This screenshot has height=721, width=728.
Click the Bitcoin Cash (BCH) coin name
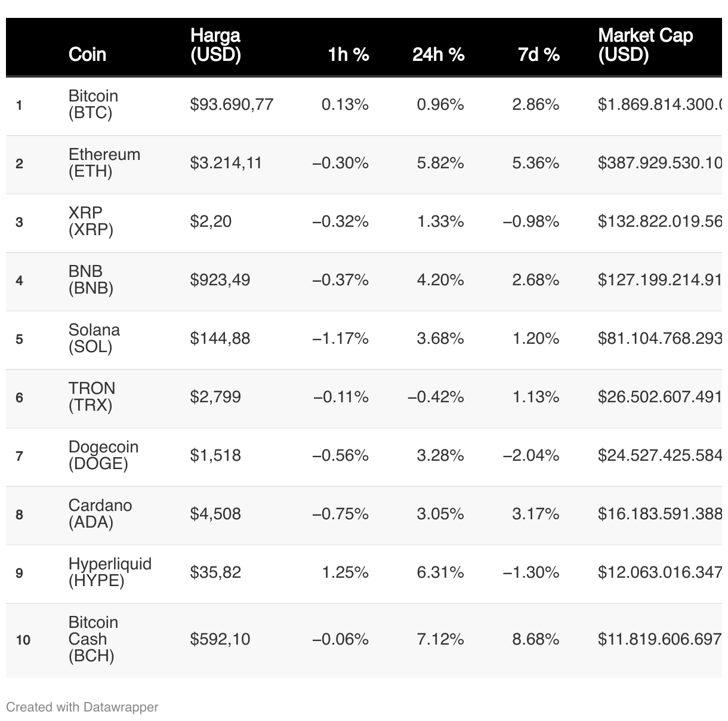point(93,639)
